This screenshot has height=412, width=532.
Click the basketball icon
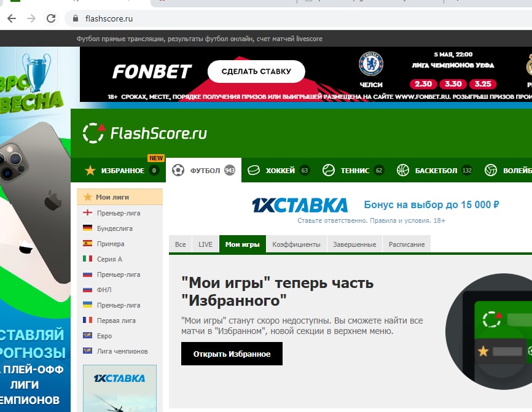(403, 170)
